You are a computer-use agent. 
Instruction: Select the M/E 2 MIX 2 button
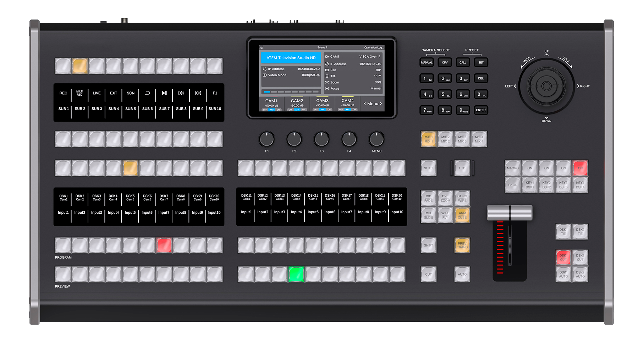445,139
